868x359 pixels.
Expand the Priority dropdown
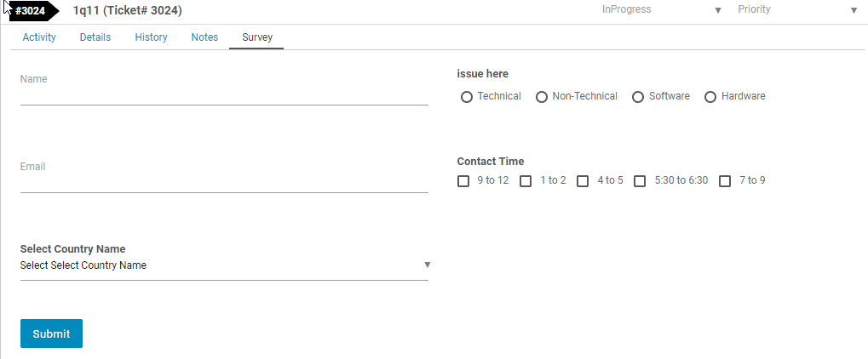(x=797, y=10)
